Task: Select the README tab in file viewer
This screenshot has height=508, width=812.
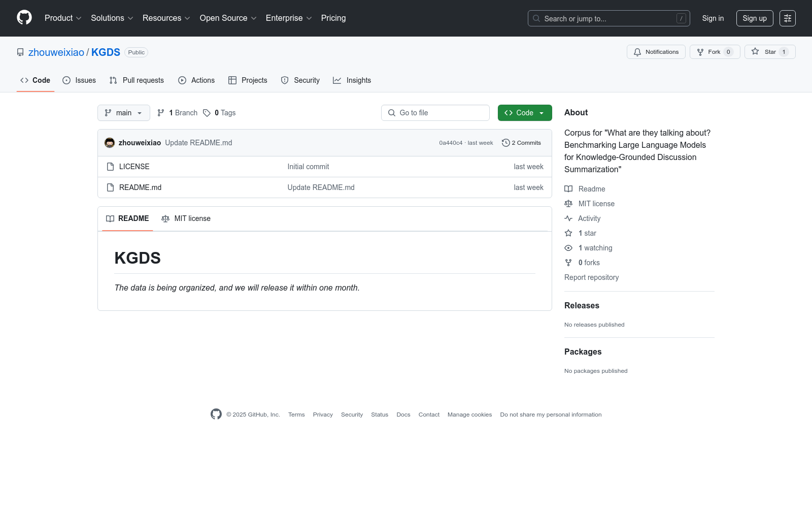Action: (127, 218)
